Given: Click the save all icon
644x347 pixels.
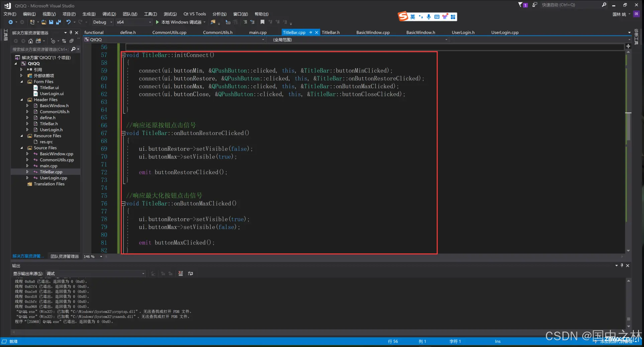Looking at the screenshot, I should tap(59, 22).
